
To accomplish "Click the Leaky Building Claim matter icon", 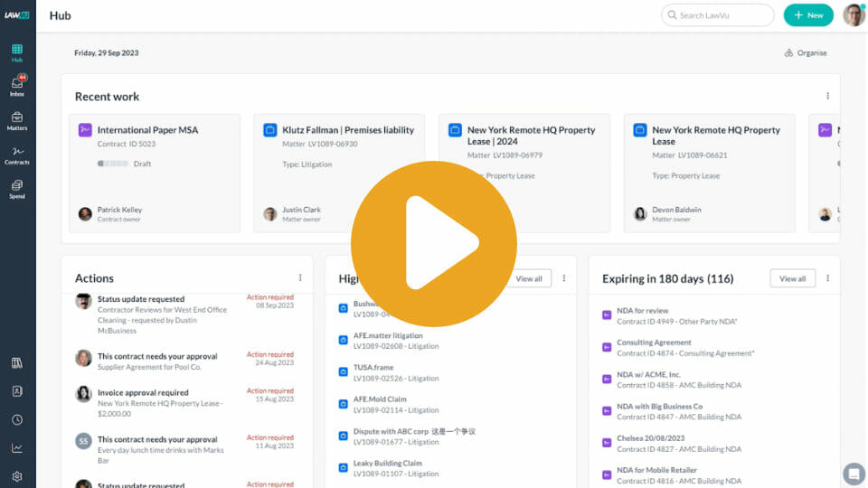I will click(344, 467).
